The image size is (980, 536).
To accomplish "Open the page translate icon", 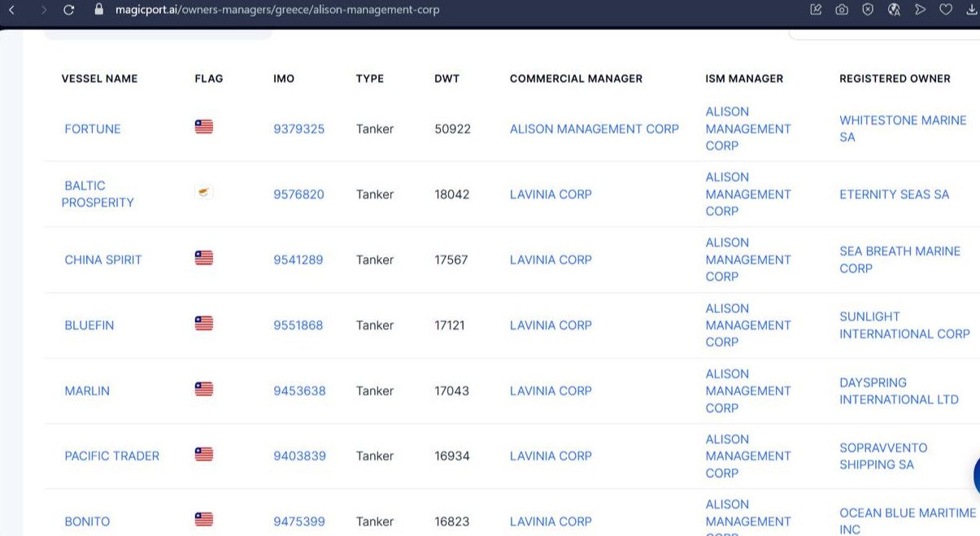I will pyautogui.click(x=894, y=10).
